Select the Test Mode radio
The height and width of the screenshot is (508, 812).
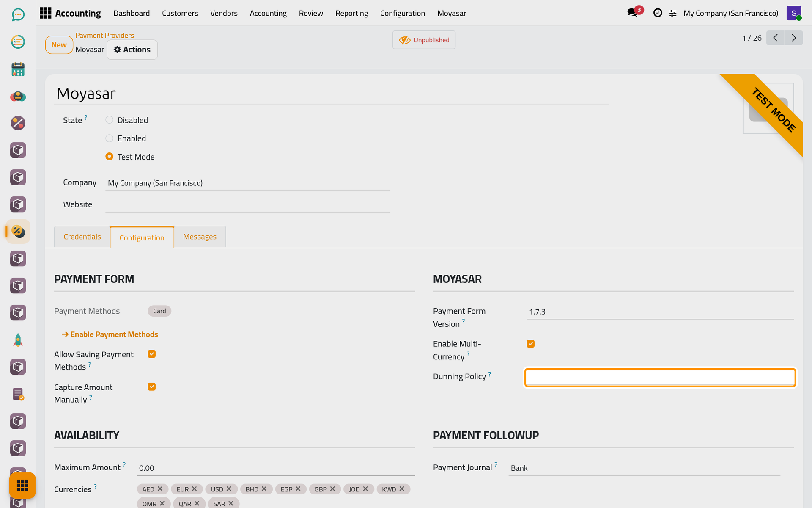pyautogui.click(x=109, y=156)
